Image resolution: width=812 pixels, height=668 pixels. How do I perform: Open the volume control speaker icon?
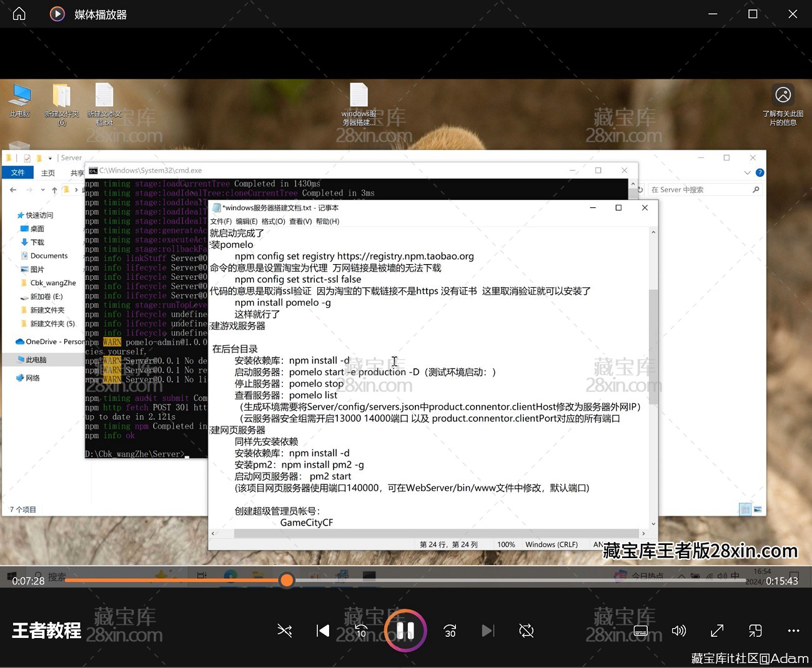click(x=679, y=631)
